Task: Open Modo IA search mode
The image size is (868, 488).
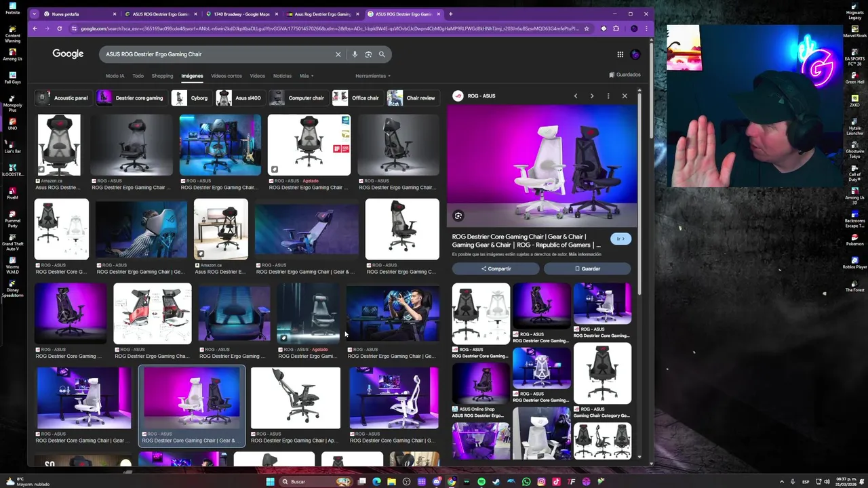Action: click(115, 76)
